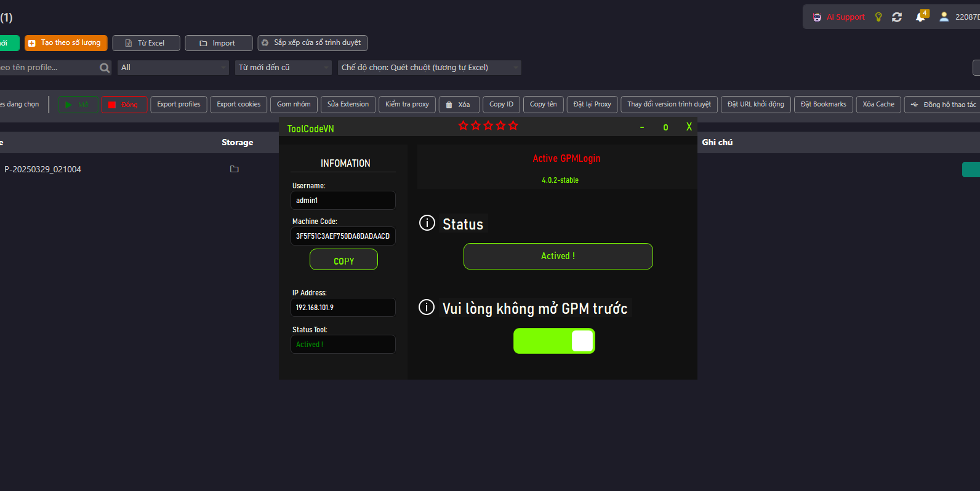Click Copy tên
The image size is (980, 491).
coord(543,105)
